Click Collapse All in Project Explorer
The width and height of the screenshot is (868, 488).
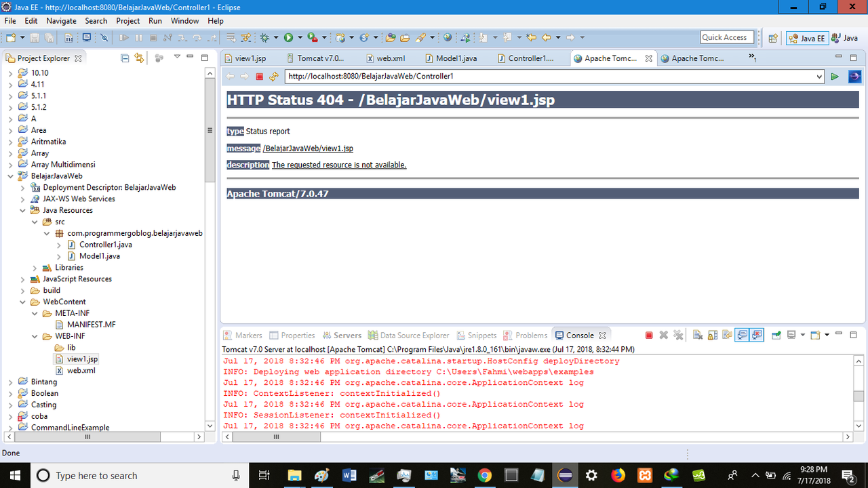point(125,58)
